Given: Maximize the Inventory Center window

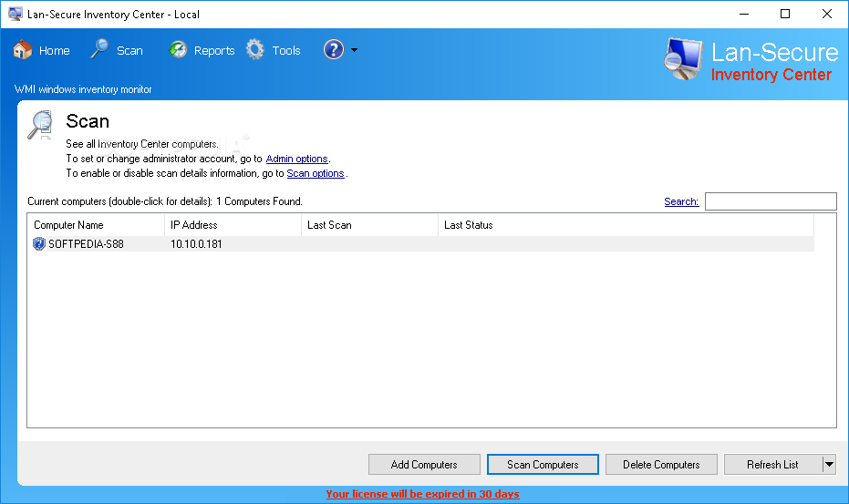Looking at the screenshot, I should (785, 14).
